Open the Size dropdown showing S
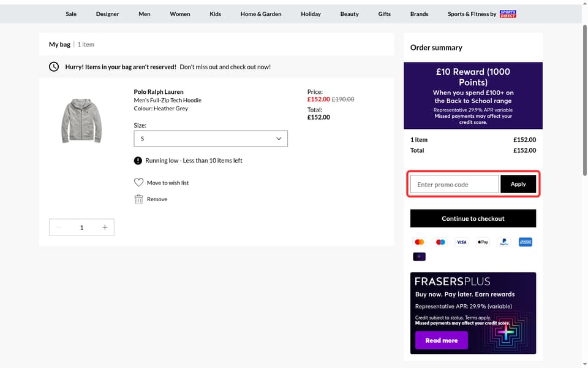This screenshot has height=368, width=588. 211,139
